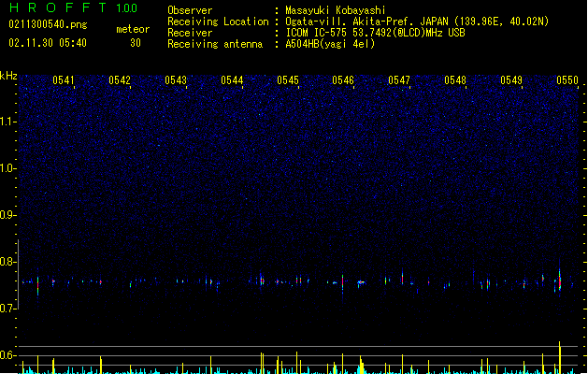This screenshot has width=588, height=374.
Task: Click the 0.6 kHz axis tick label
Action: [x=7, y=355]
